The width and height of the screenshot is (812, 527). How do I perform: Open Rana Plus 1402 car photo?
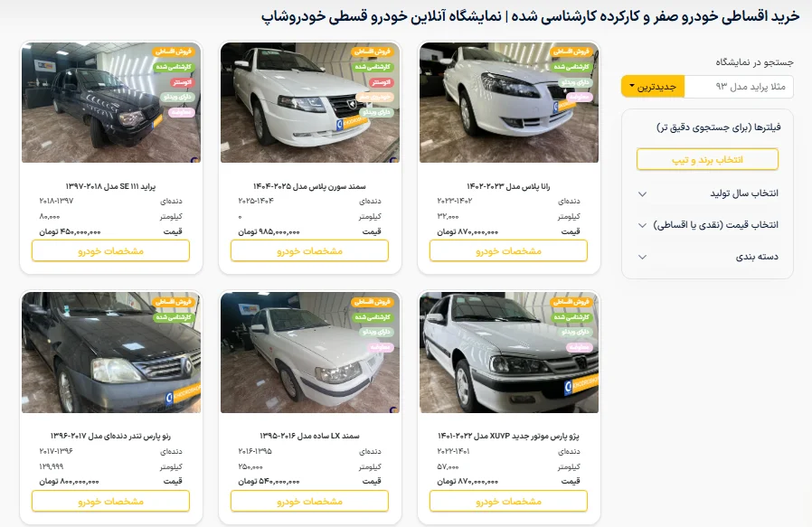pyautogui.click(x=509, y=102)
